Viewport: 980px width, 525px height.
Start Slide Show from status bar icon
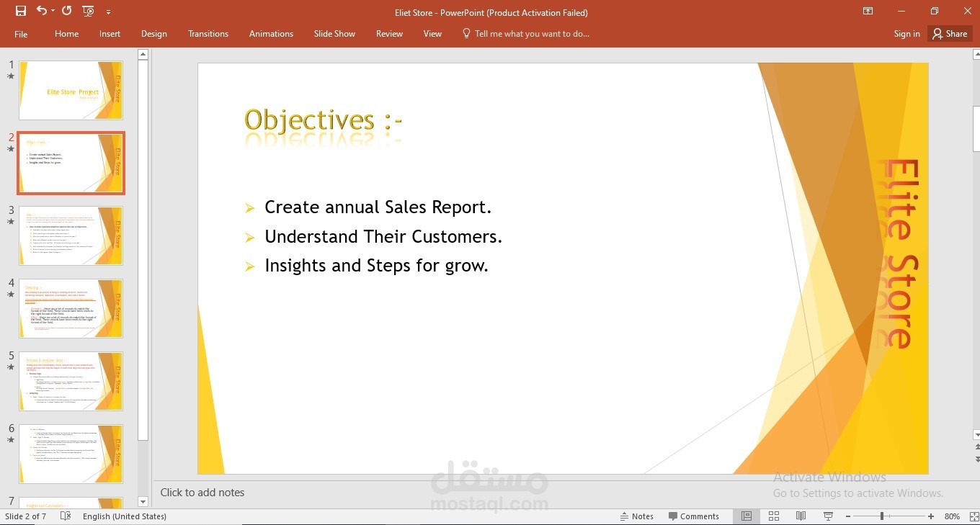828,516
